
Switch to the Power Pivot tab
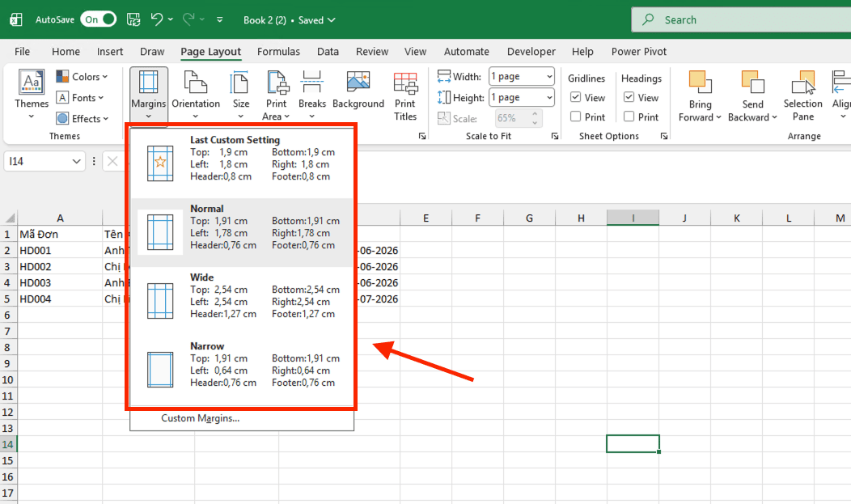(x=639, y=52)
